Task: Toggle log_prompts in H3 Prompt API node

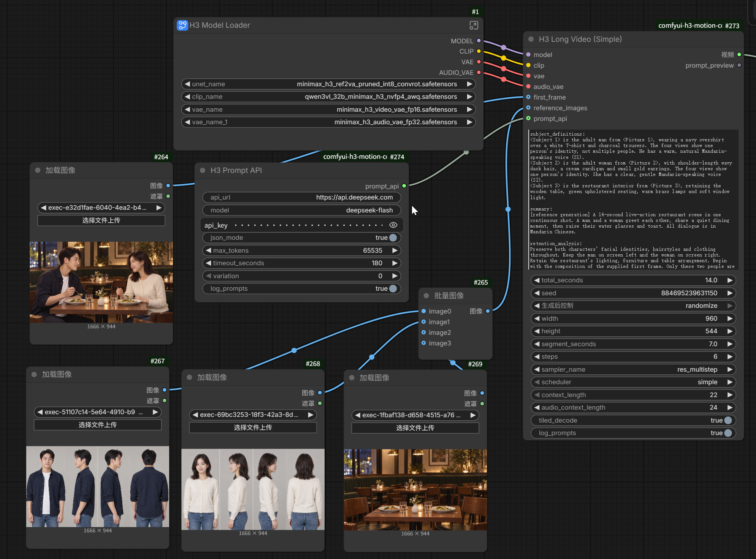Action: (393, 288)
